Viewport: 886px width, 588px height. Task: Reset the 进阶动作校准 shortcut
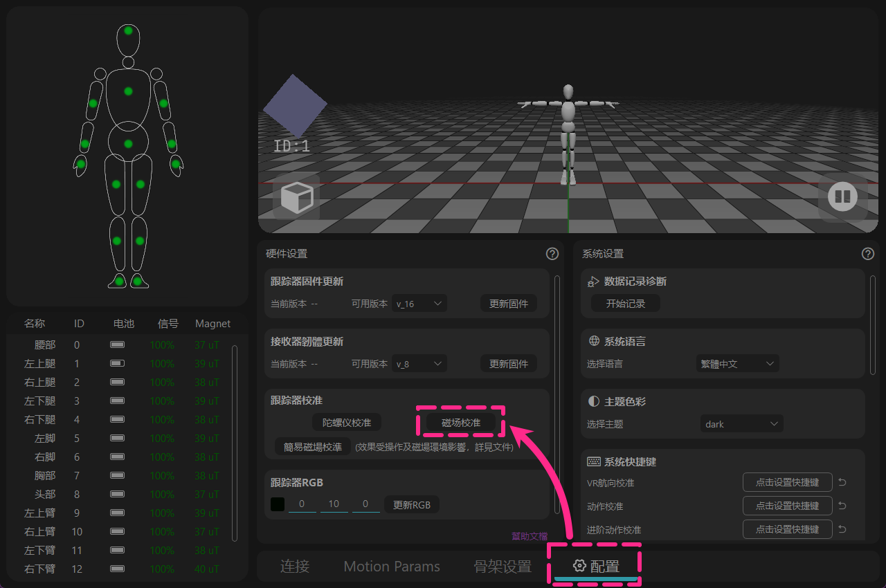point(842,530)
